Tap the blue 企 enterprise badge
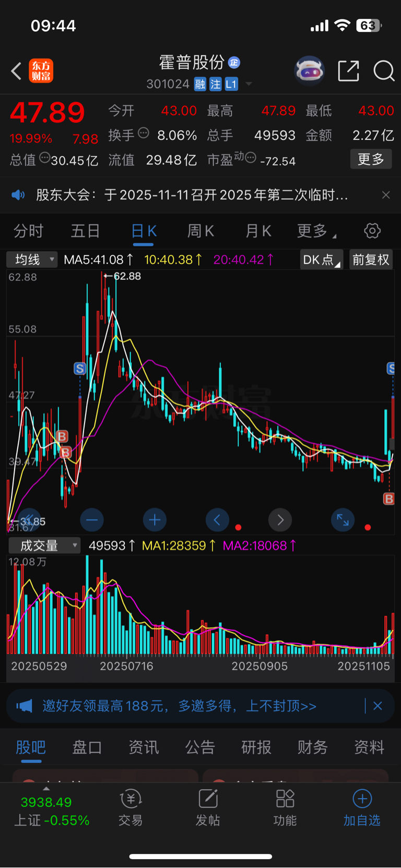 (x=234, y=63)
